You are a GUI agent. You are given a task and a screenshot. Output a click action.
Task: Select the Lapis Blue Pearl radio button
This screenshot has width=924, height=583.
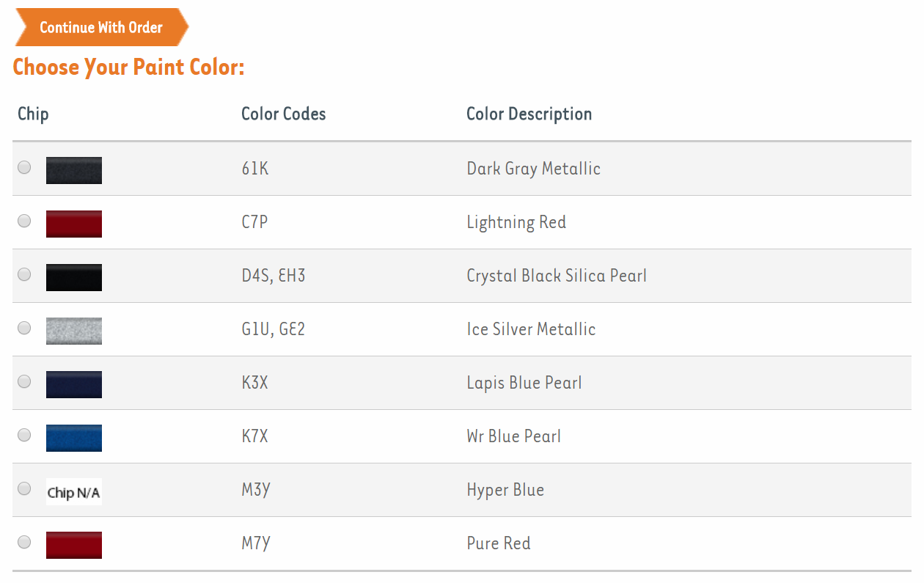click(x=24, y=381)
